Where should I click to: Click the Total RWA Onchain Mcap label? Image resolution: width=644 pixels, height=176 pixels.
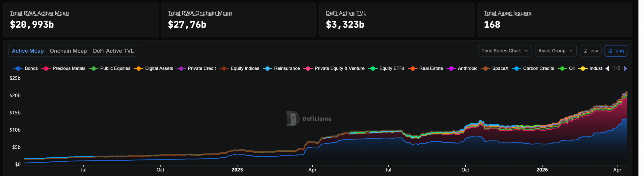[x=200, y=13]
